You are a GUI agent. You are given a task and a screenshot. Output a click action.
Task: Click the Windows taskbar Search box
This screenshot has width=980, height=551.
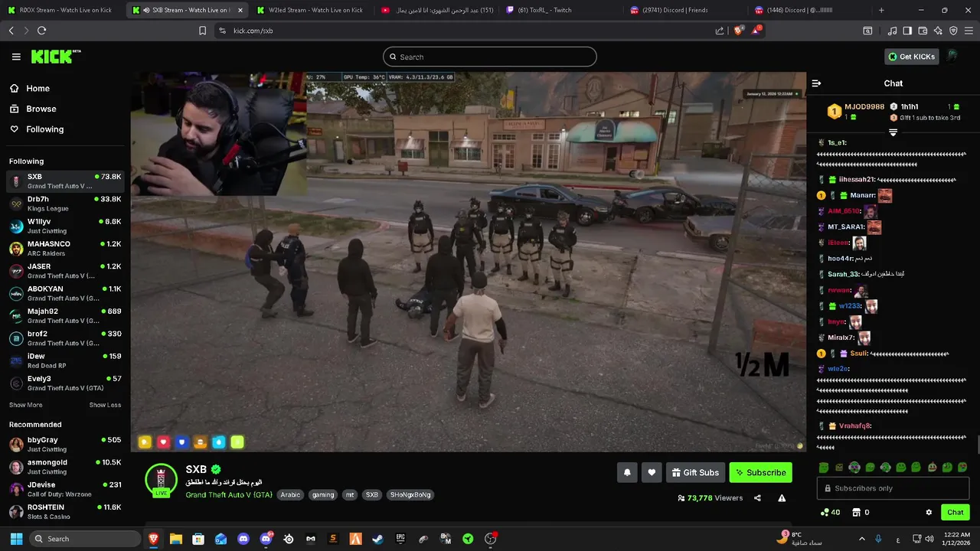coord(86,539)
